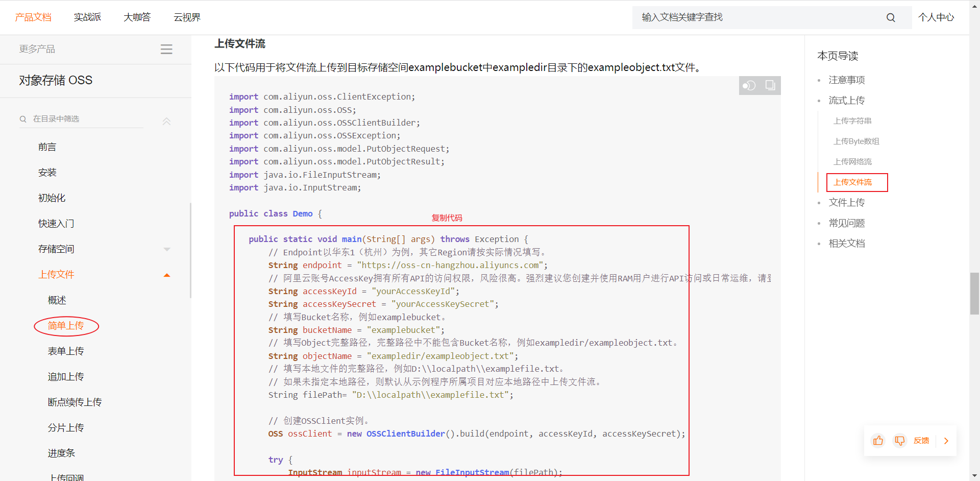The width and height of the screenshot is (980, 481).
Task: Click the search magnifier icon
Action: 891,17
